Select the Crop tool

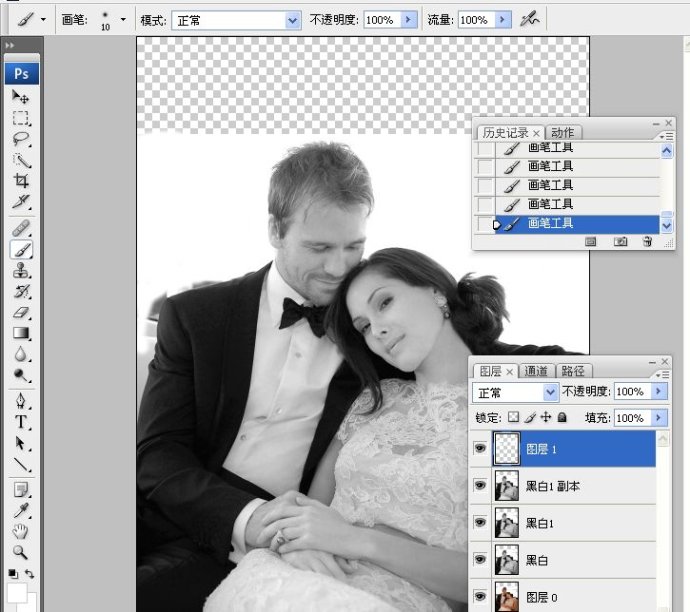20,181
